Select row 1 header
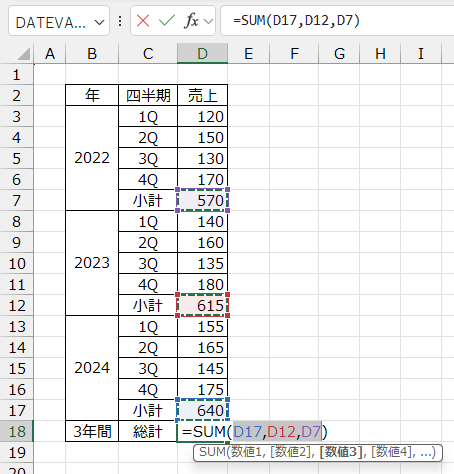Image resolution: width=454 pixels, height=474 pixels. [17, 74]
